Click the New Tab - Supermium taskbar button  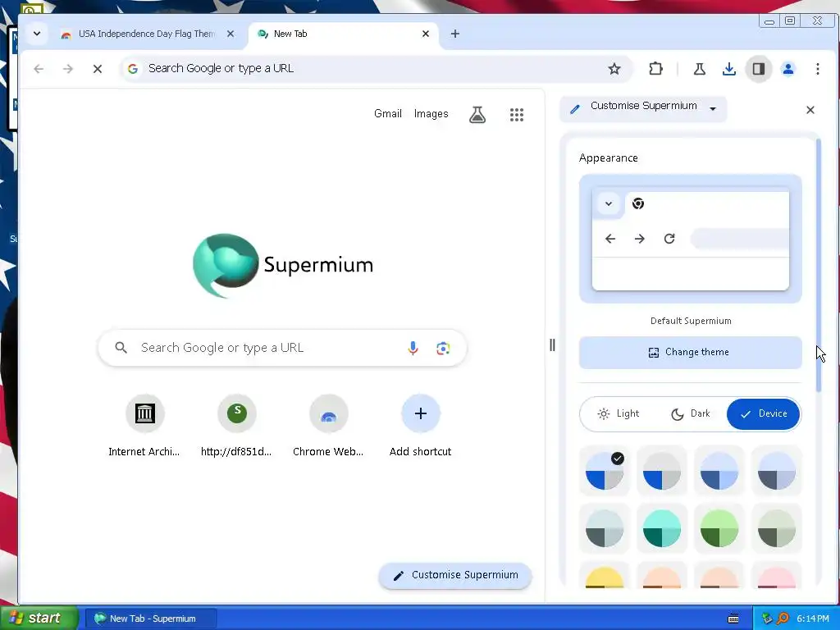coord(151,619)
